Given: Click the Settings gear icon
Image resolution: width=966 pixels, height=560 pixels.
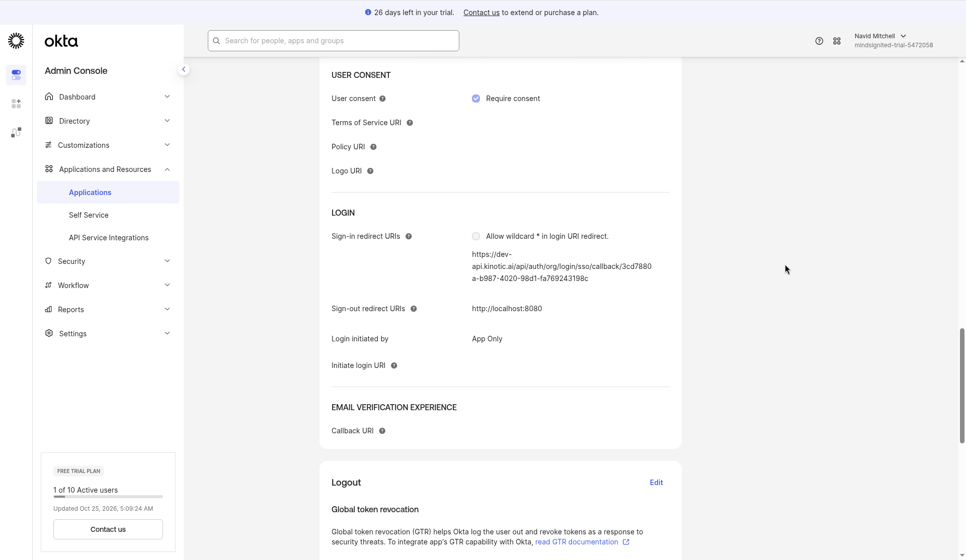Looking at the screenshot, I should tap(49, 333).
